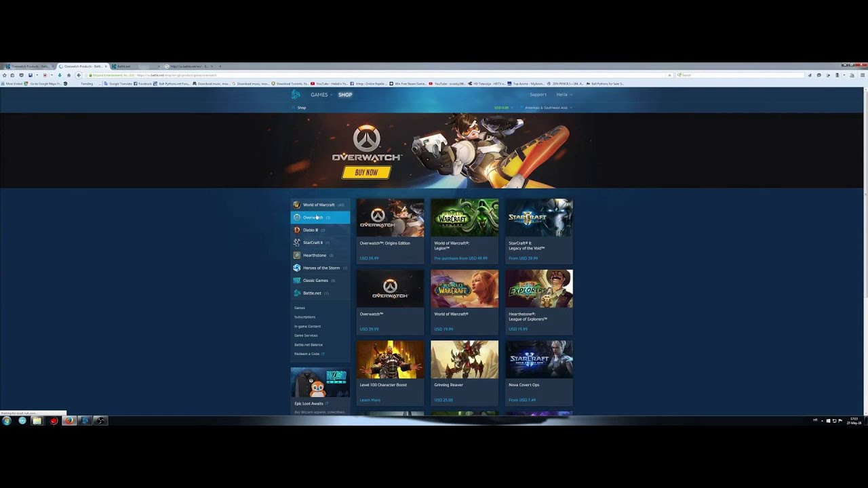The height and width of the screenshot is (488, 868).
Task: Click Learn More under Level 100 Character Boost
Action: point(370,400)
